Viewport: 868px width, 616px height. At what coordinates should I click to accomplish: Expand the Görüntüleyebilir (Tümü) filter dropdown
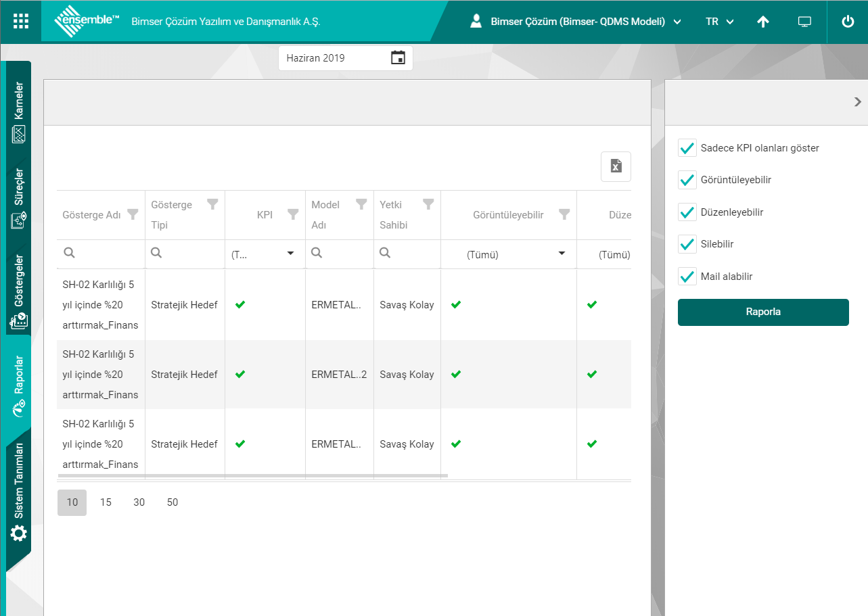point(561,254)
